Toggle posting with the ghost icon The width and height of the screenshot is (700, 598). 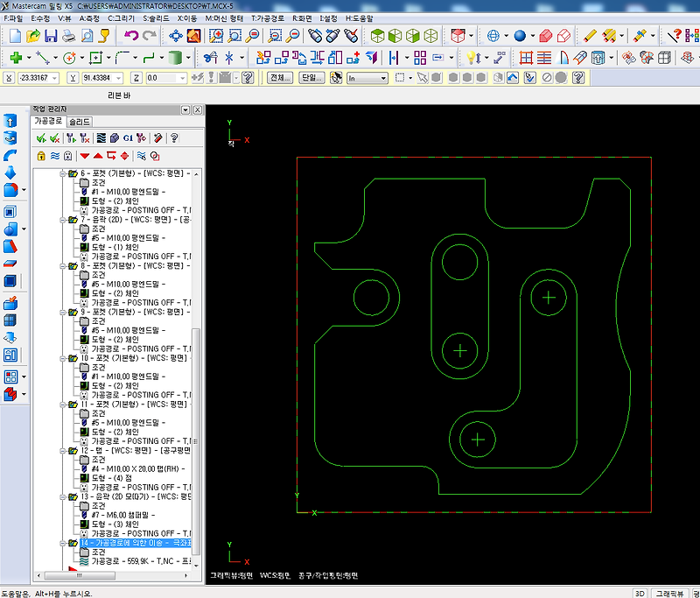[69, 156]
